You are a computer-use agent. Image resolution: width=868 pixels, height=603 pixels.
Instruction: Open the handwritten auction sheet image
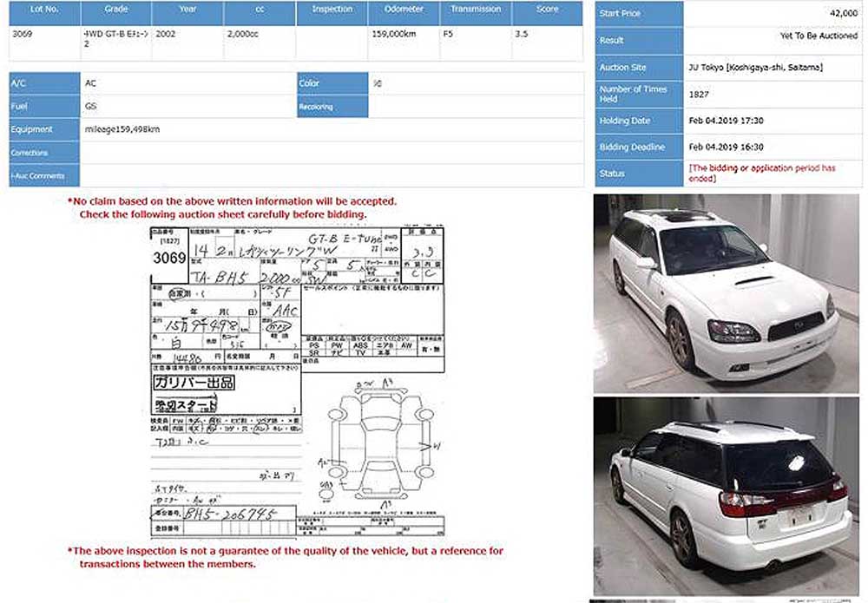pos(297,381)
